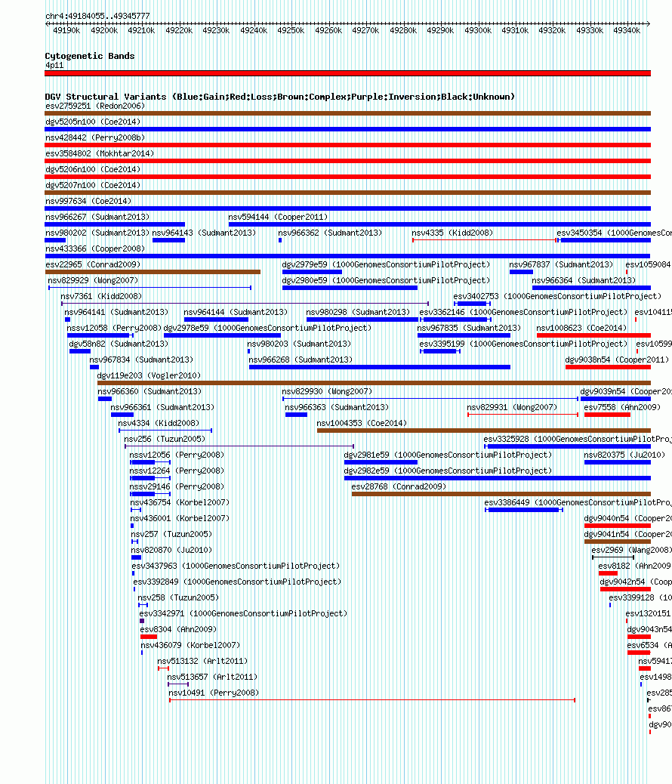The height and width of the screenshot is (784, 672).
Task: Click nsv980203 (Sudmant2013) label
Action: point(299,344)
